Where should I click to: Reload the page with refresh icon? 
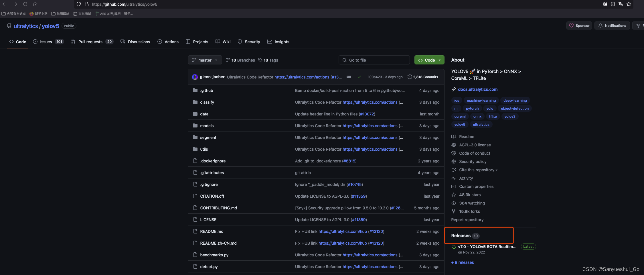[25, 4]
